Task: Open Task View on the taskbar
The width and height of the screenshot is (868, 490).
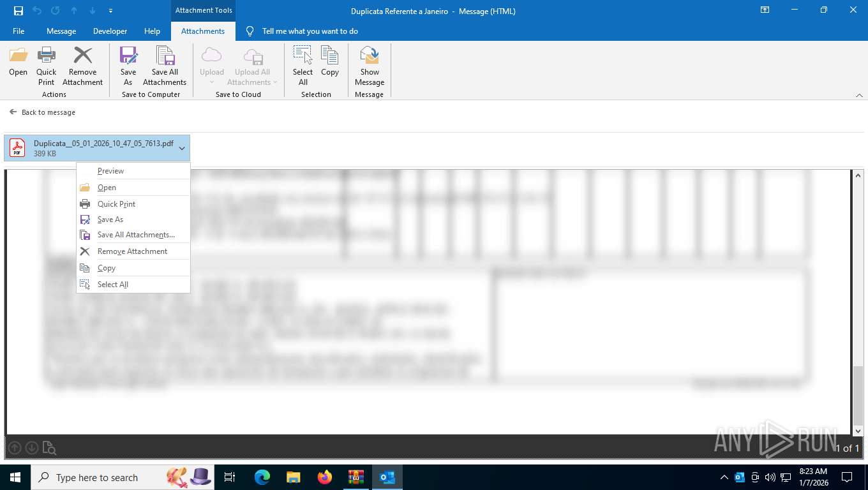Action: tap(230, 477)
